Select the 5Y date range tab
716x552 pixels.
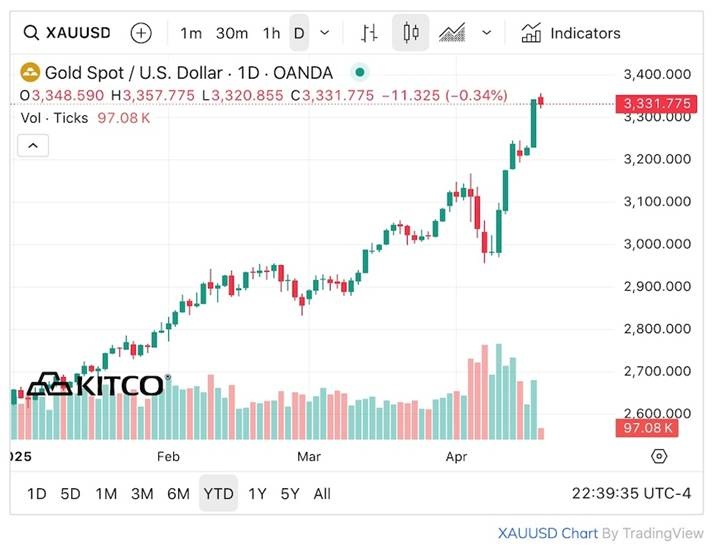coord(290,493)
